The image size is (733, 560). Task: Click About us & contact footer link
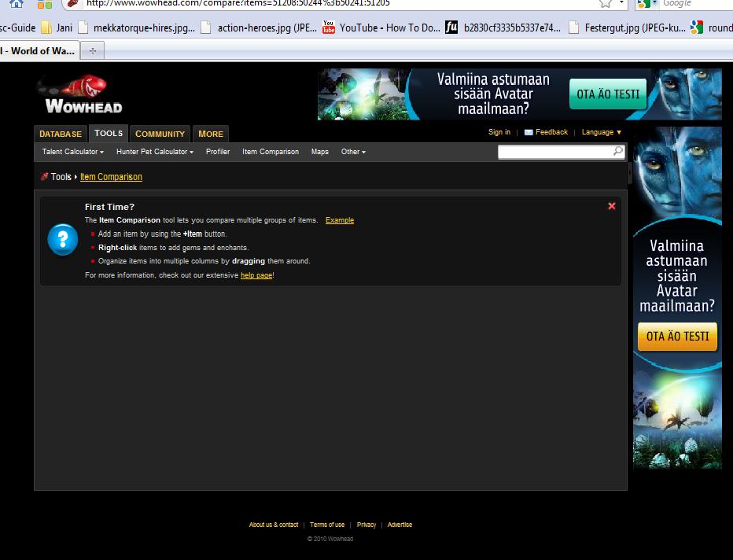pyautogui.click(x=274, y=525)
